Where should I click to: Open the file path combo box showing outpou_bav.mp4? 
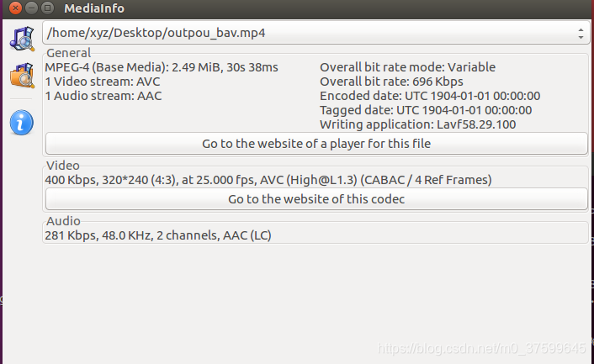[x=316, y=33]
